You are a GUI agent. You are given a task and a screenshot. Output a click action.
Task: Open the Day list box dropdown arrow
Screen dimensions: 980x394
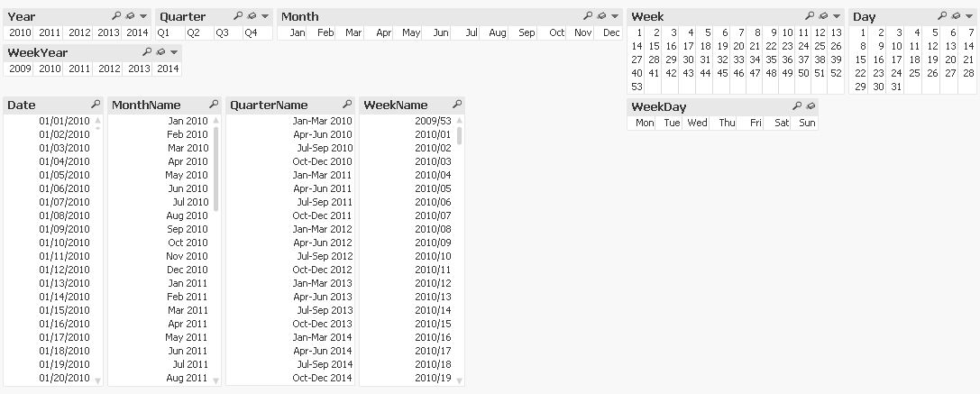pos(969,16)
